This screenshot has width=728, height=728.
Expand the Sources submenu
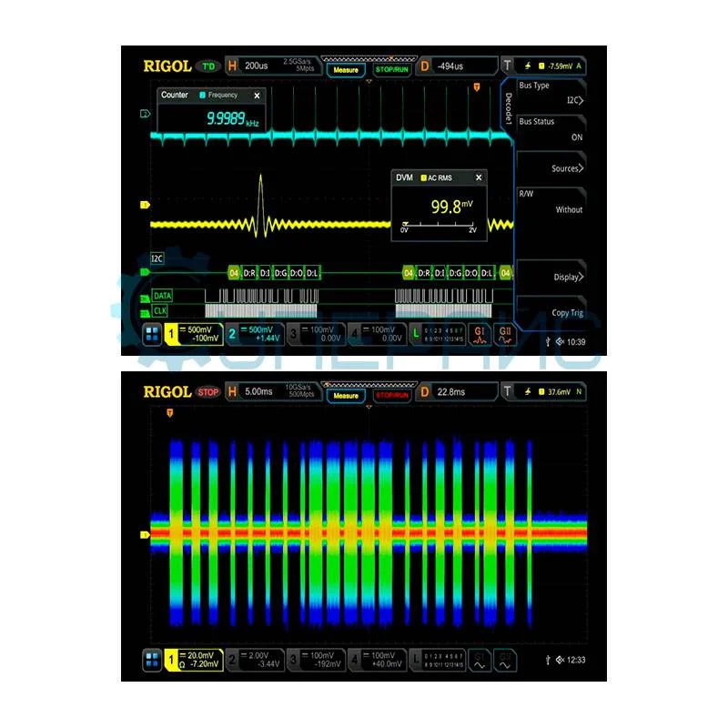551,168
